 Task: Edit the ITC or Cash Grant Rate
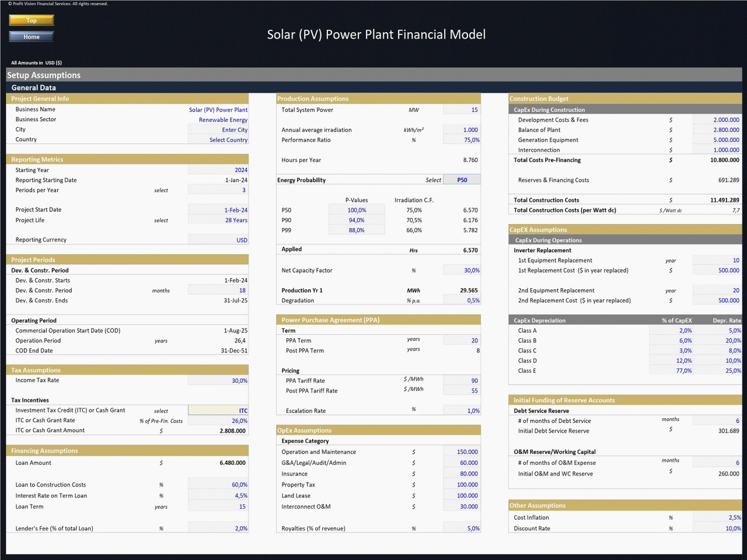pyautogui.click(x=218, y=421)
